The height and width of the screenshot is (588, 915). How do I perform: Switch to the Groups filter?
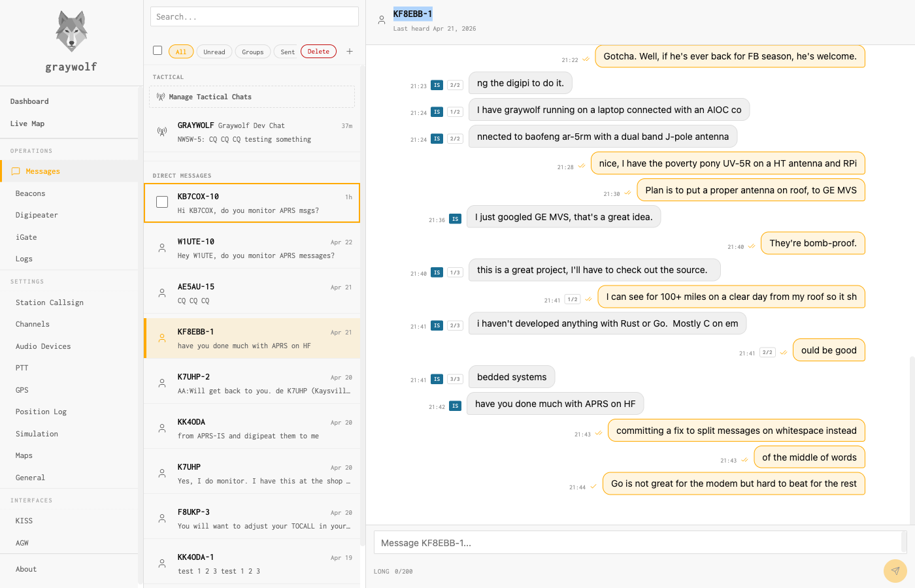pos(253,52)
